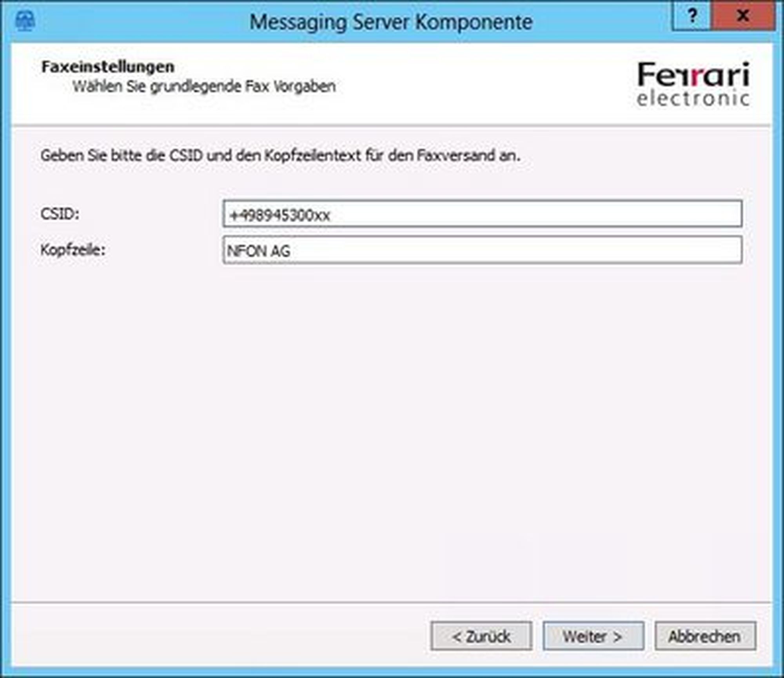Cancel setup via Abbrechen button
The width and height of the screenshot is (784, 678).
click(x=705, y=636)
